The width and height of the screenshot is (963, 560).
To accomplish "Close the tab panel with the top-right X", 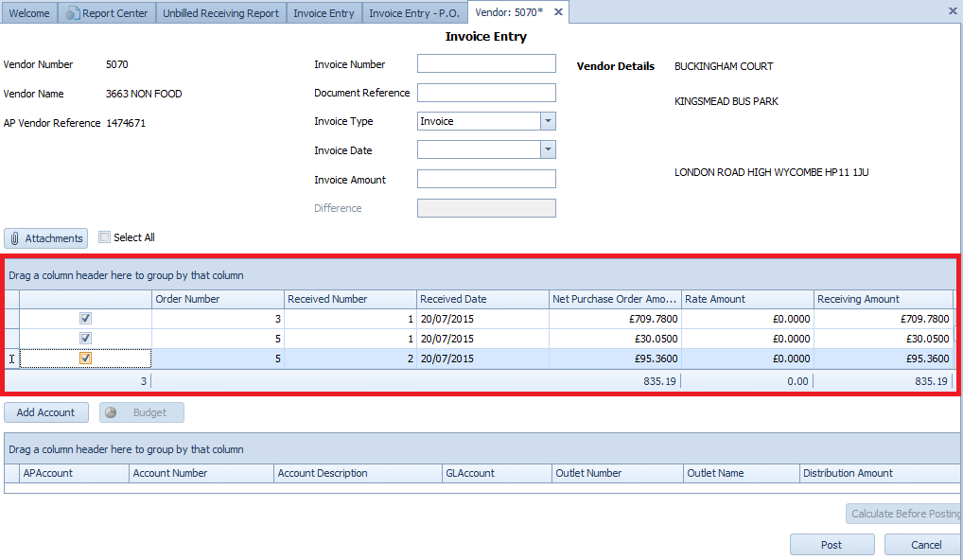I will [952, 10].
